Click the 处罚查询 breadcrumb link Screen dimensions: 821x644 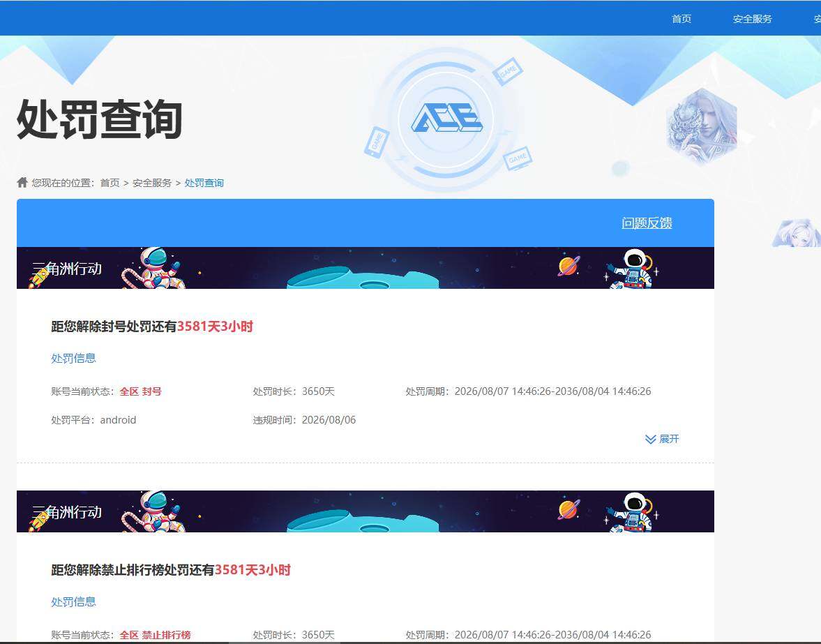[x=204, y=183]
